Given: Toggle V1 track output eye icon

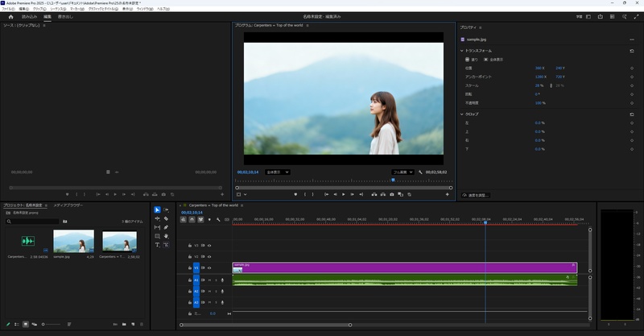Looking at the screenshot, I should (x=209, y=268).
